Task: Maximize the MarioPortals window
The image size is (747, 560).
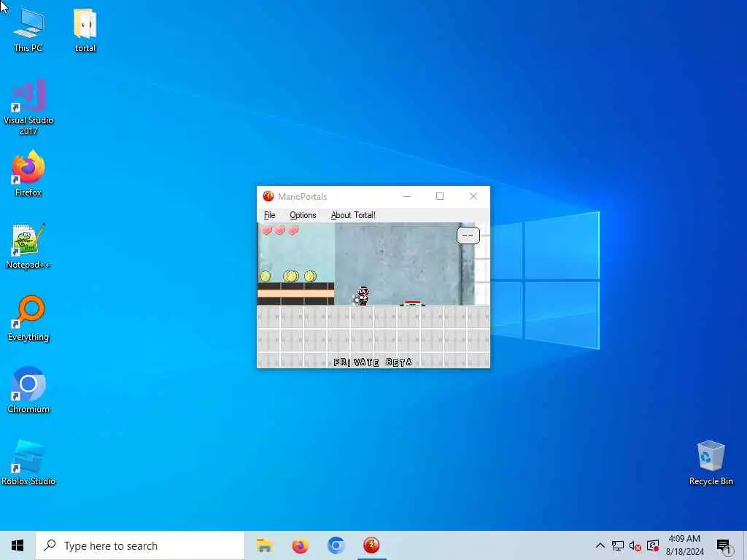Action: pyautogui.click(x=440, y=196)
